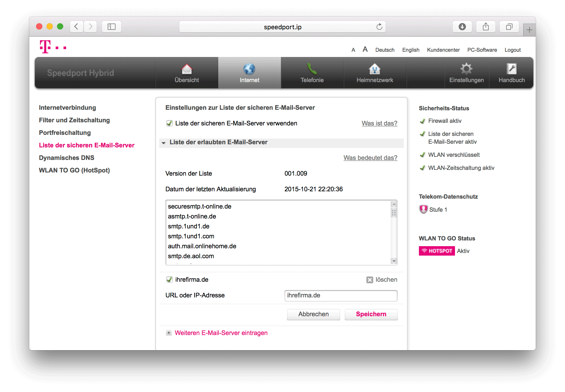Click the larger A font size control

pos(365,49)
